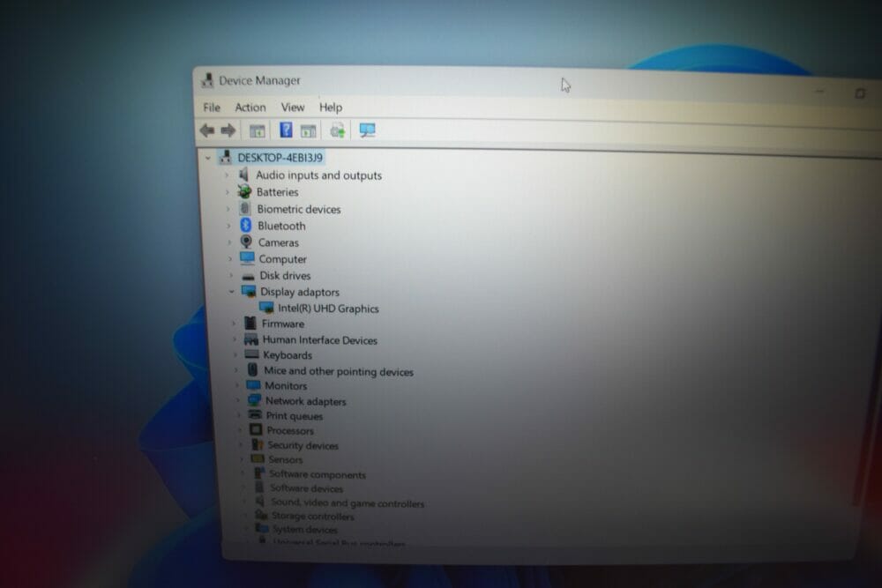
Task: Click the printer icon for Print queues
Action: pyautogui.click(x=255, y=415)
